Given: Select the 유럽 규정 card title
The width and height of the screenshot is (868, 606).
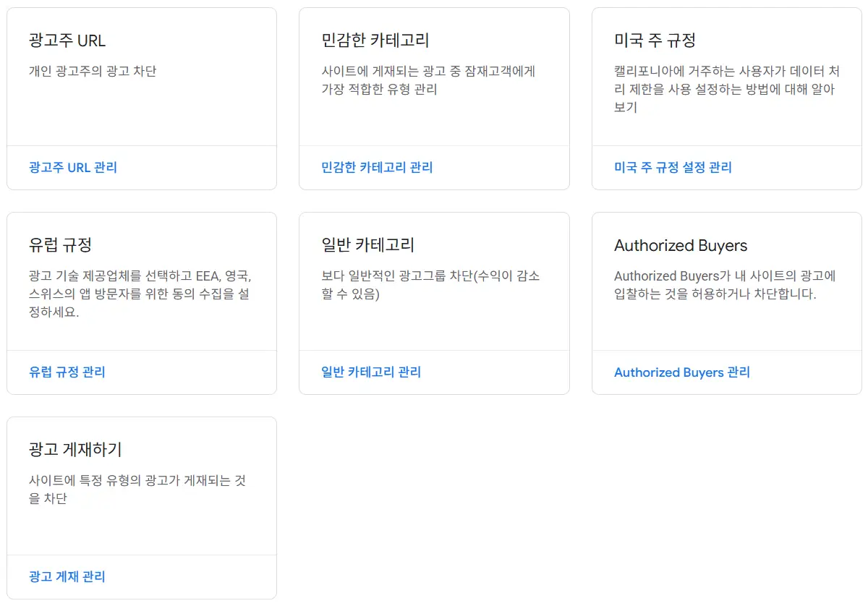Looking at the screenshot, I should click(60, 245).
